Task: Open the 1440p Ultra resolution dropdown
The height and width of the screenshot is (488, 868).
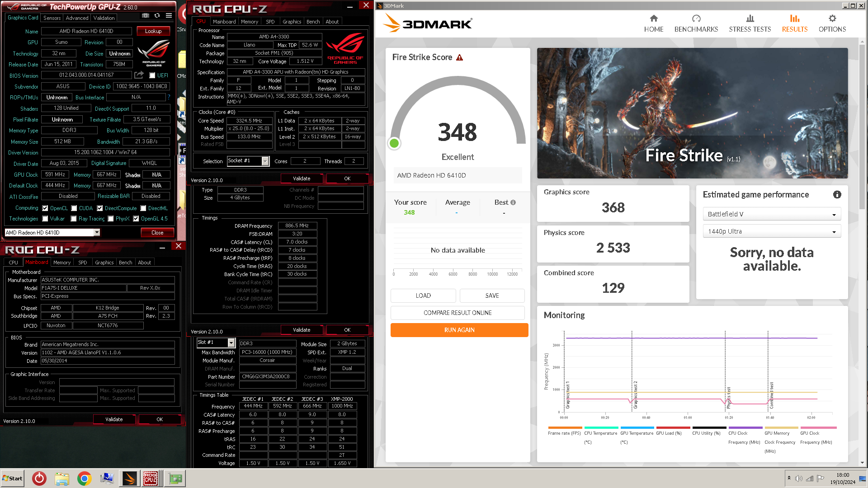Action: coord(772,231)
